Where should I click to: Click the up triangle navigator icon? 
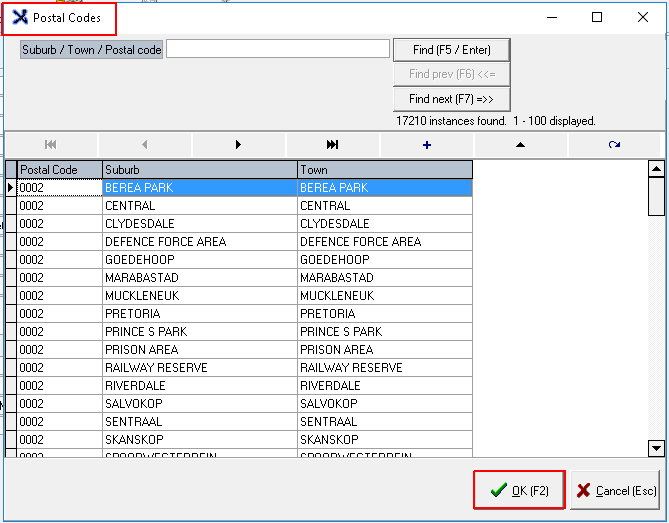coord(520,145)
